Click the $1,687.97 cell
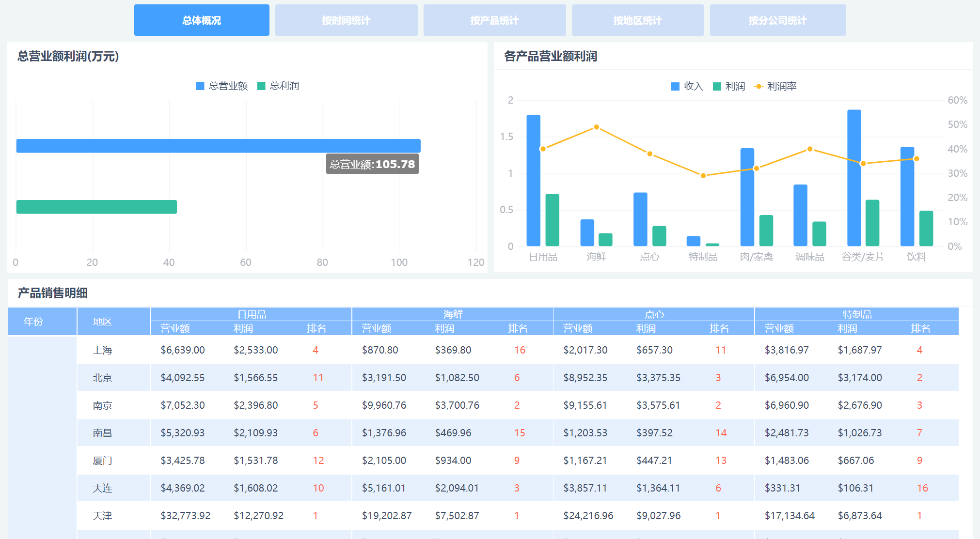This screenshot has height=539, width=980. (x=860, y=350)
